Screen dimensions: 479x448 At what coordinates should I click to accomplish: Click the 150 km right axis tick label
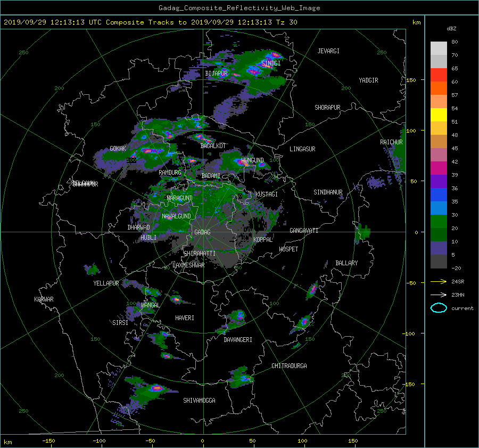pyautogui.click(x=411, y=80)
